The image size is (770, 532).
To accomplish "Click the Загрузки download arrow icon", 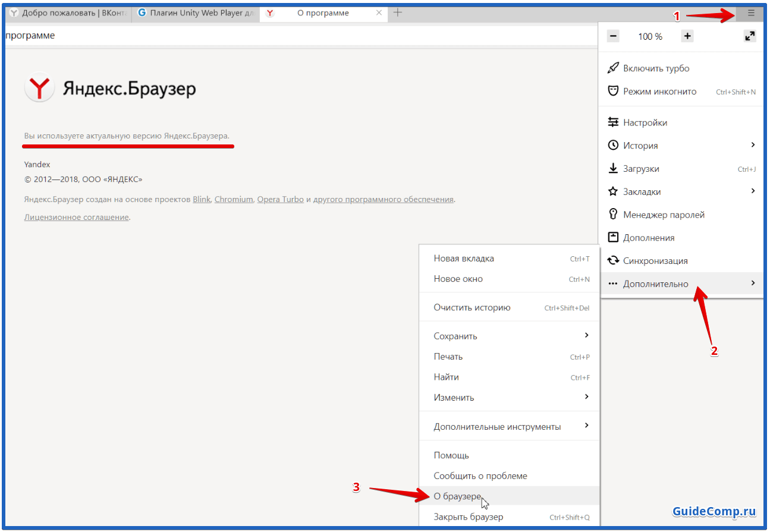I will click(613, 168).
